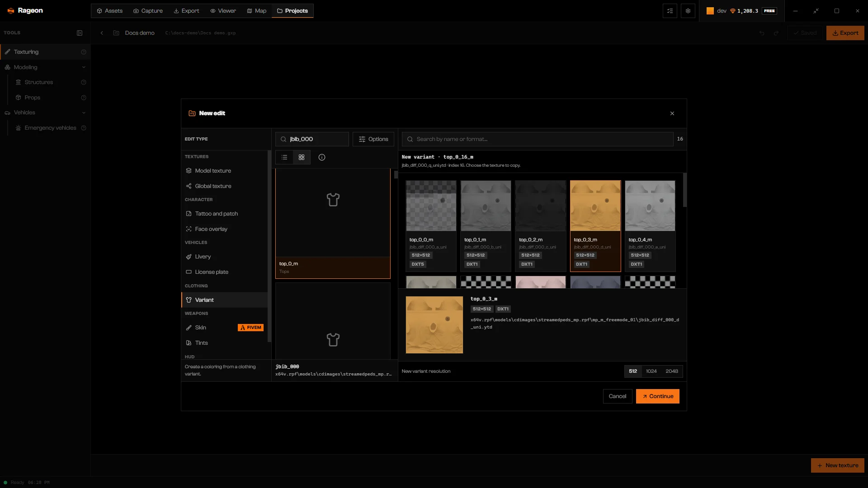The image size is (868, 488).
Task: Collapse the Vehicles section chevron
Action: click(84, 113)
